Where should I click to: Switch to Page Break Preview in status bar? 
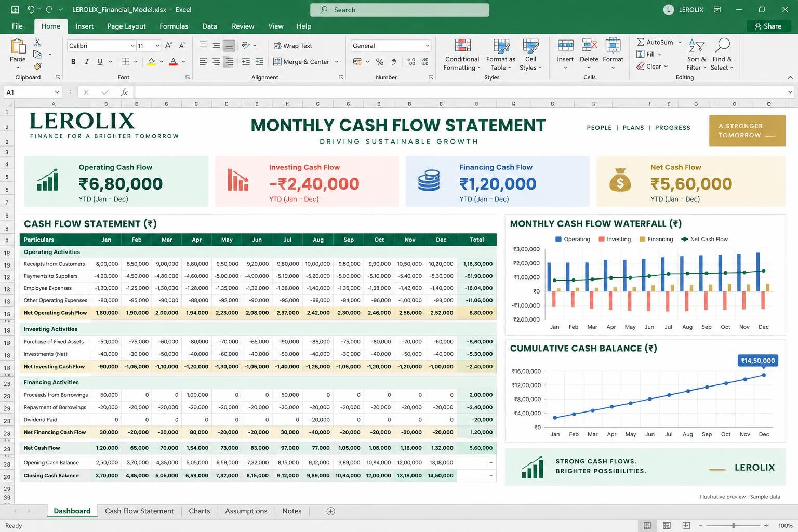(686, 526)
